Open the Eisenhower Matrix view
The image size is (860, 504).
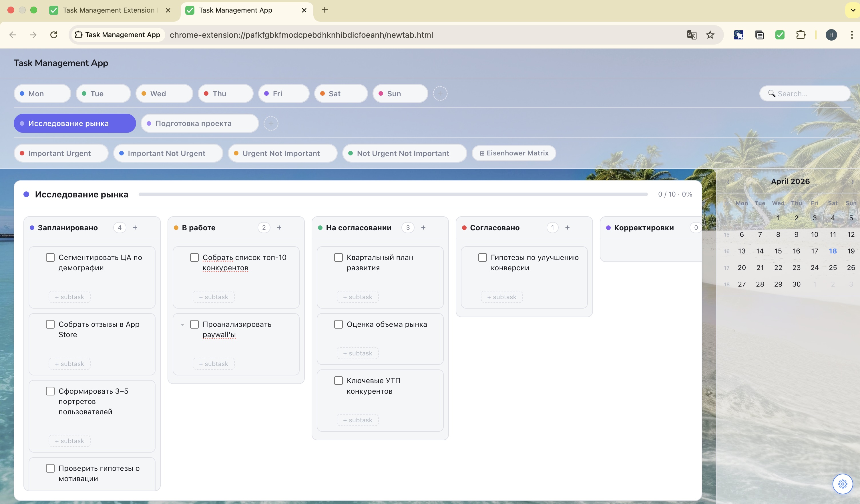(x=513, y=153)
